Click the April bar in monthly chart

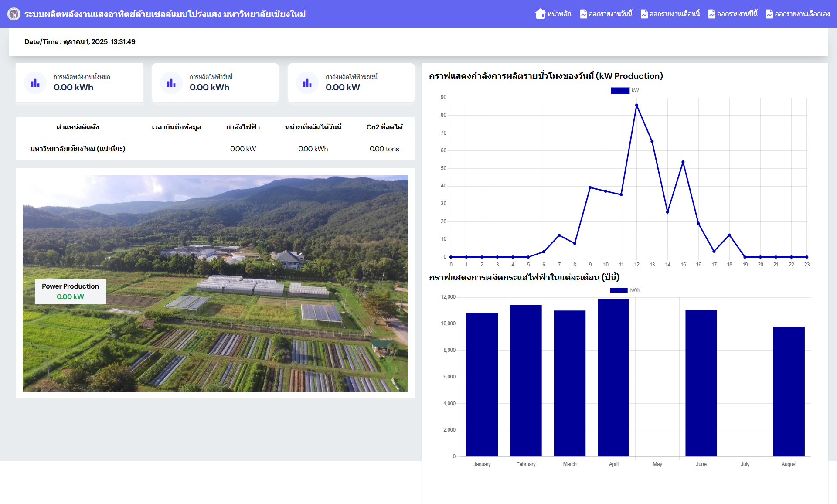pos(613,377)
